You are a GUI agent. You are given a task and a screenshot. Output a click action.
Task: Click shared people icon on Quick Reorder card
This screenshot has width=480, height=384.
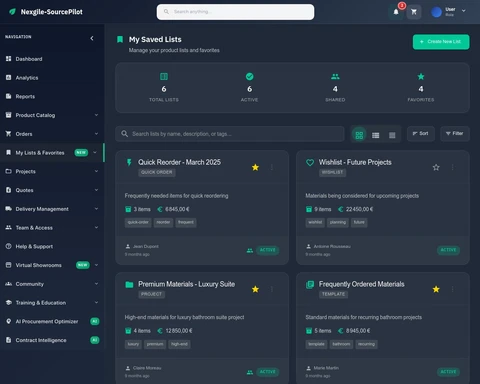click(x=250, y=250)
